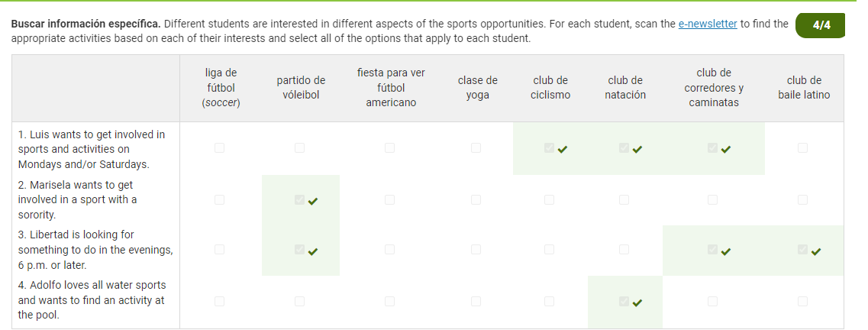Check Marisela's club de natación box
This screenshot has width=868, height=330.
click(x=624, y=200)
